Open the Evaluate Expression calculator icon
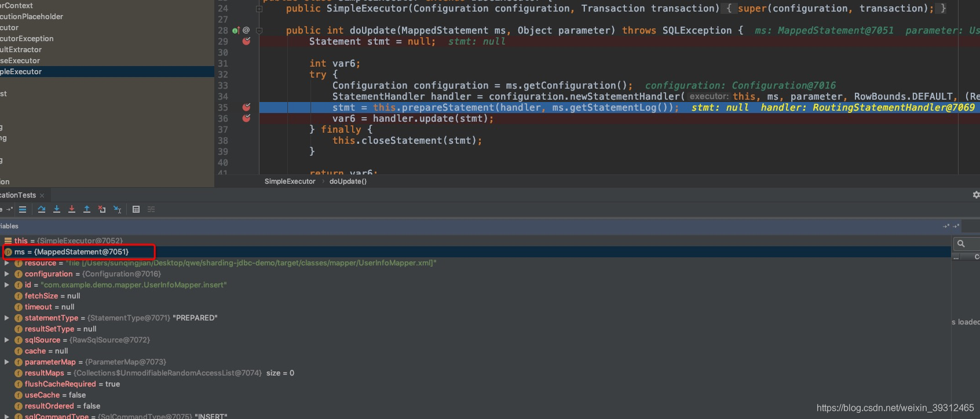The height and width of the screenshot is (419, 980). (x=136, y=209)
